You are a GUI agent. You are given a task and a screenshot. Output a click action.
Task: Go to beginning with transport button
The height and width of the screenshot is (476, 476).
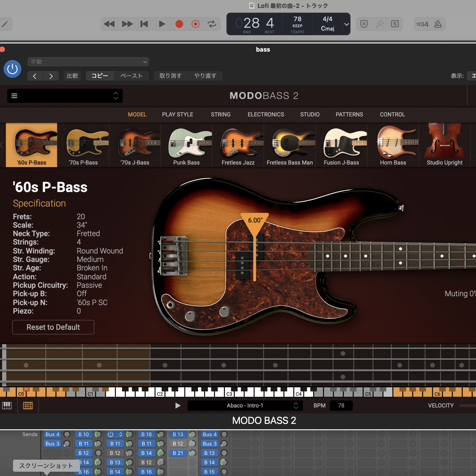(144, 24)
